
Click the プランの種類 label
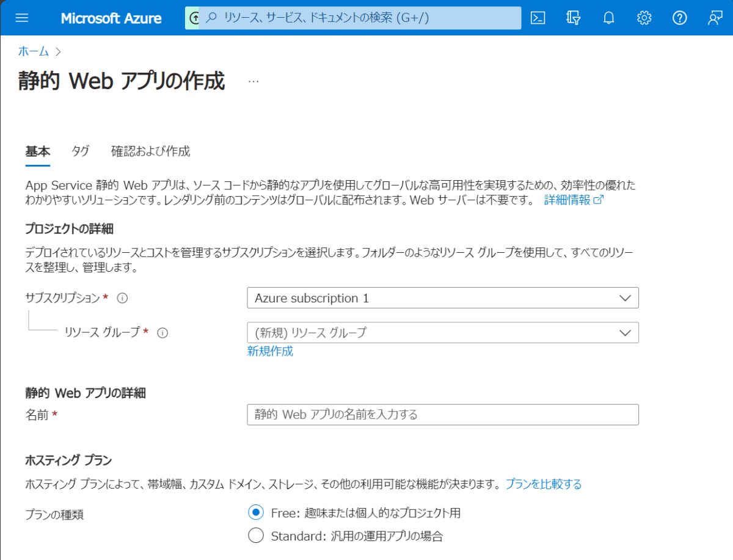pos(54,515)
